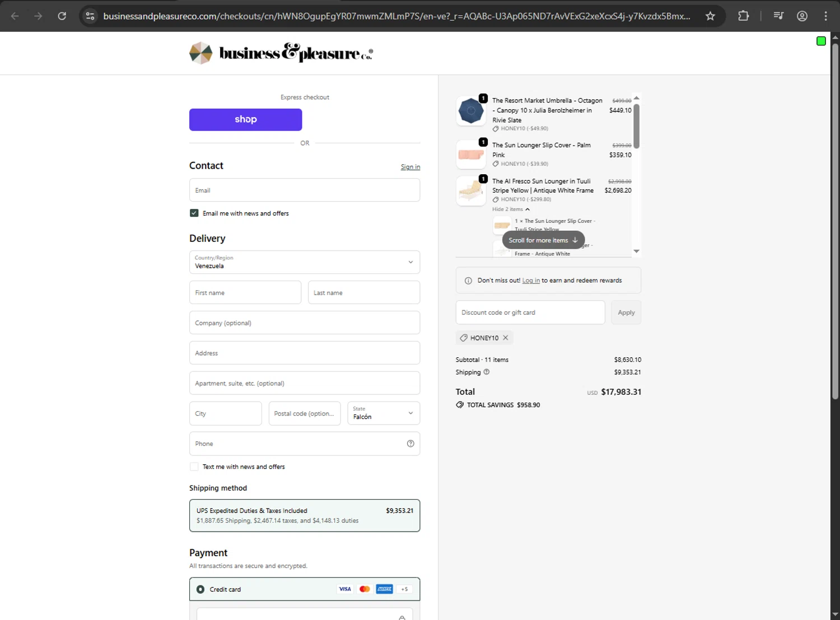The width and height of the screenshot is (840, 620).
Task: Focus the Discount code or gift card field
Action: pos(530,313)
